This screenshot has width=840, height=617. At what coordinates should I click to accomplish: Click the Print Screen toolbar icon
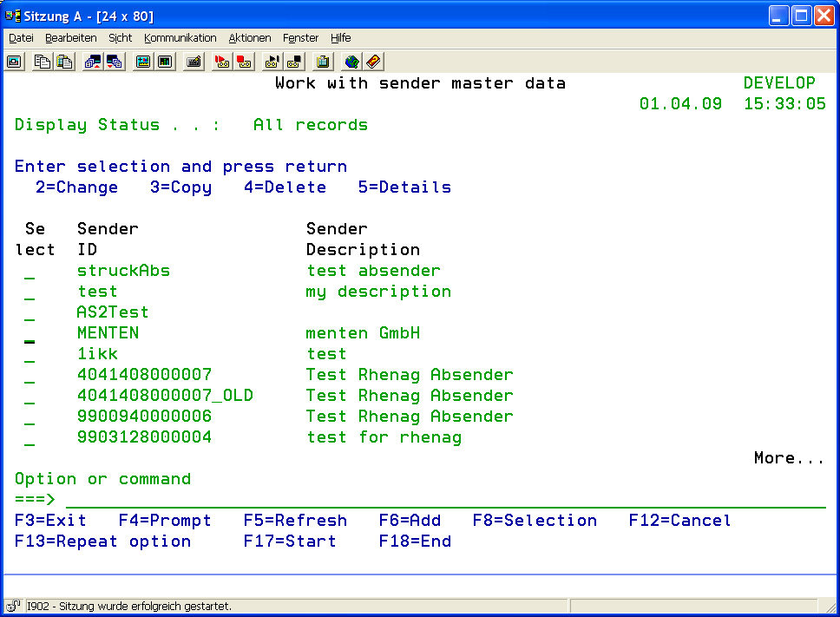[15, 62]
